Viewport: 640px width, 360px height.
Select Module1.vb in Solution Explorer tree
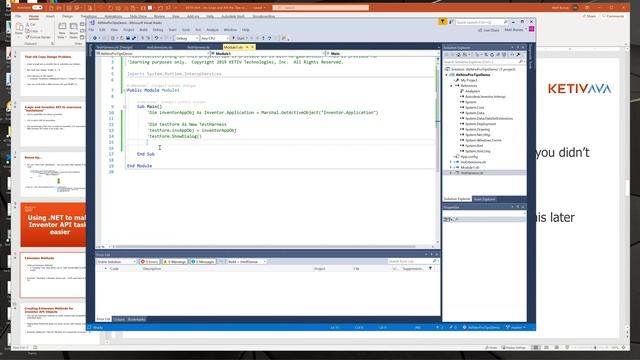(469, 167)
